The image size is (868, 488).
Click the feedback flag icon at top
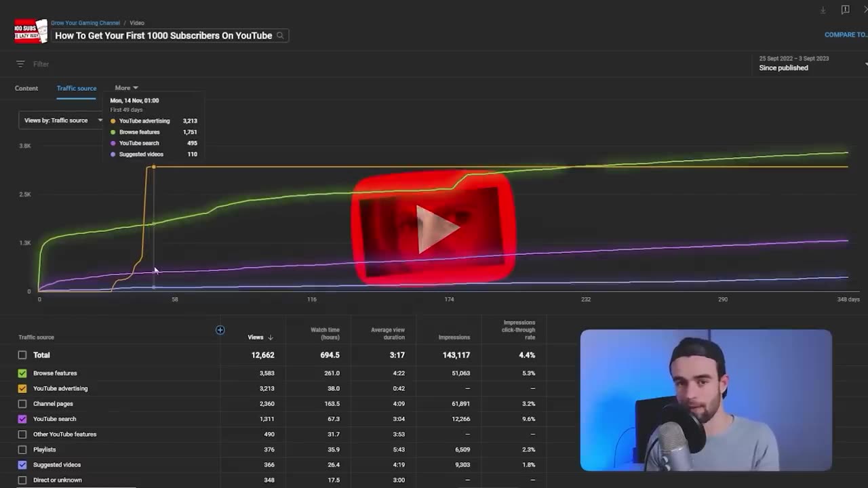click(845, 10)
